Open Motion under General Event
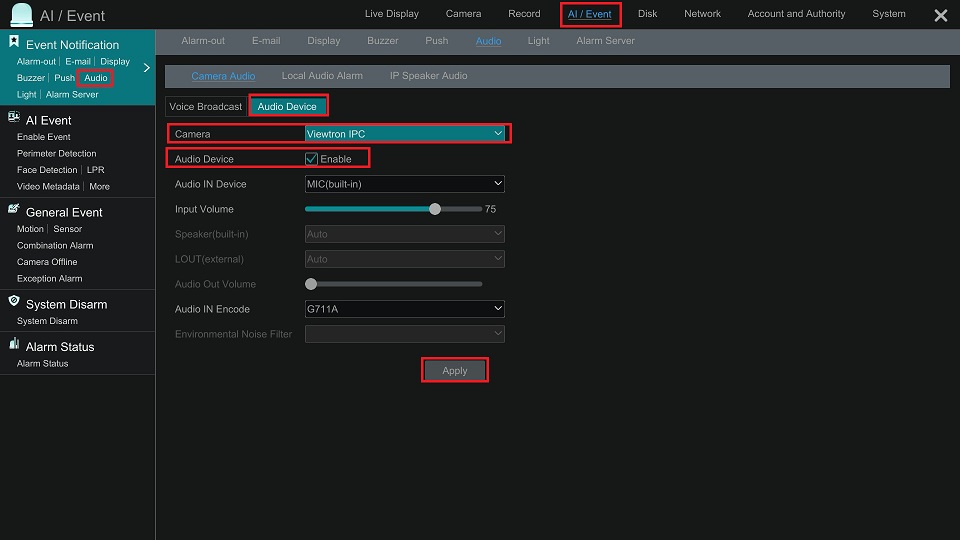 (30, 228)
